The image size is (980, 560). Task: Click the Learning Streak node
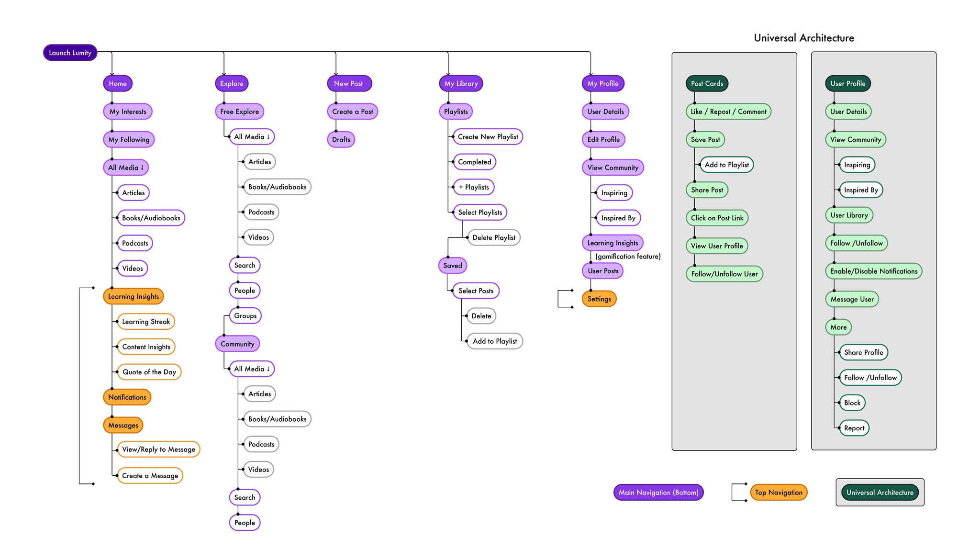[x=146, y=322]
